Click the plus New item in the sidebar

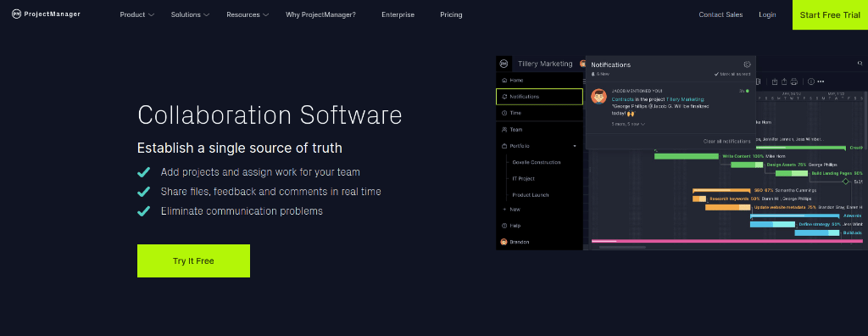[511, 210]
